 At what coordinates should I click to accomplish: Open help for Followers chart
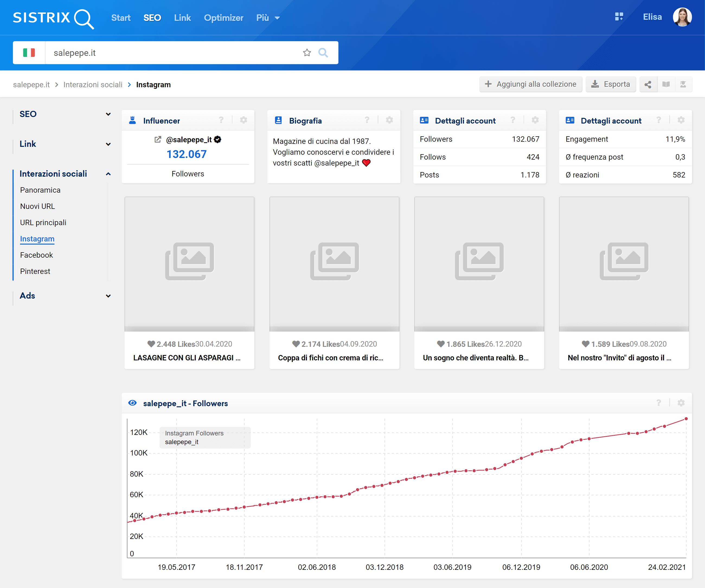[659, 403]
